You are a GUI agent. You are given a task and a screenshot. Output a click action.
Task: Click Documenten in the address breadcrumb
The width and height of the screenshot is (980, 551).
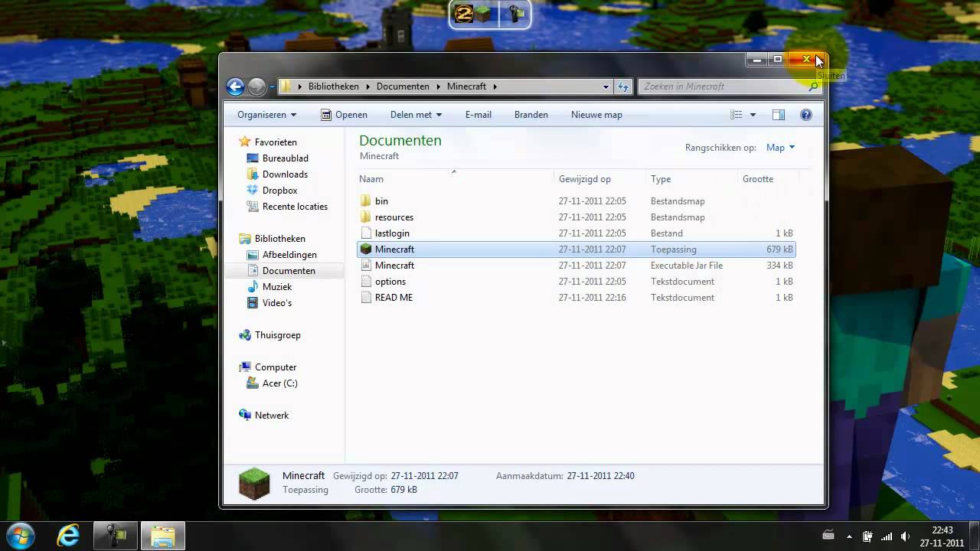pyautogui.click(x=403, y=86)
